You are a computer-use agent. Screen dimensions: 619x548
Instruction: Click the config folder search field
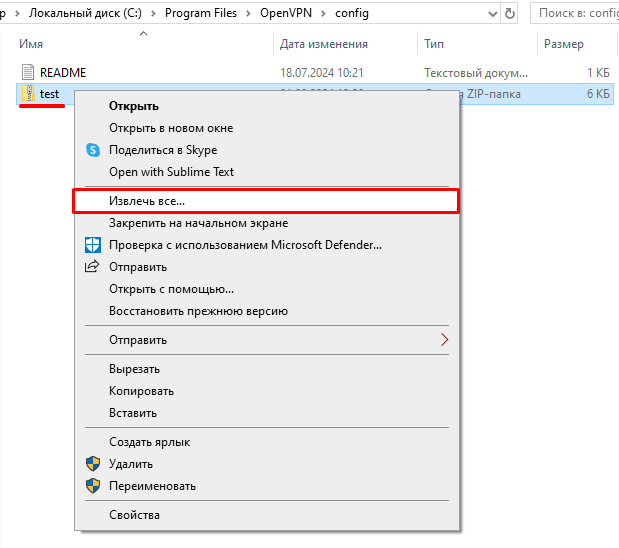pyautogui.click(x=575, y=15)
